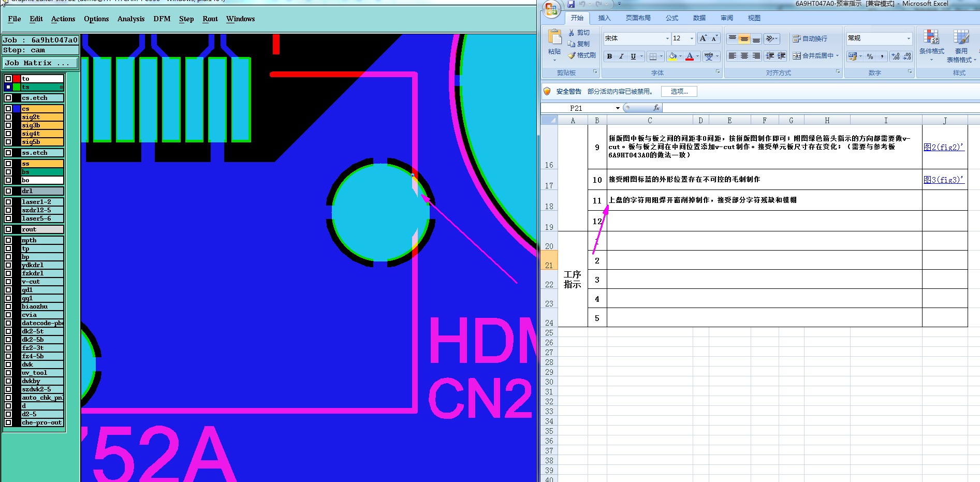Image resolution: width=980 pixels, height=482 pixels.
Task: Open the font size dropdown
Action: pos(692,38)
